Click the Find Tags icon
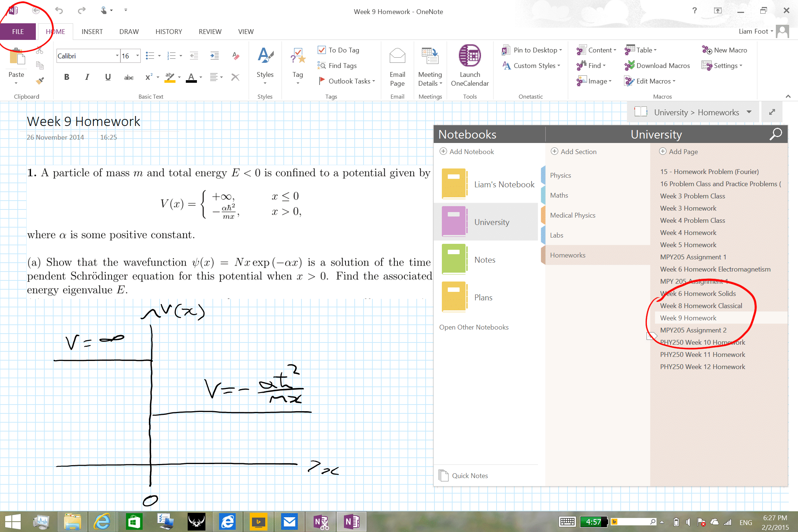 pyautogui.click(x=321, y=66)
